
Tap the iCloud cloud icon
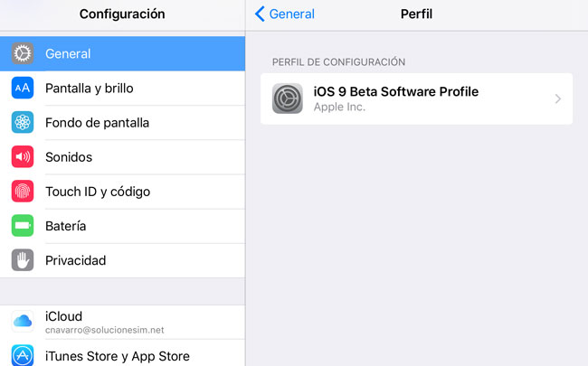pos(23,322)
